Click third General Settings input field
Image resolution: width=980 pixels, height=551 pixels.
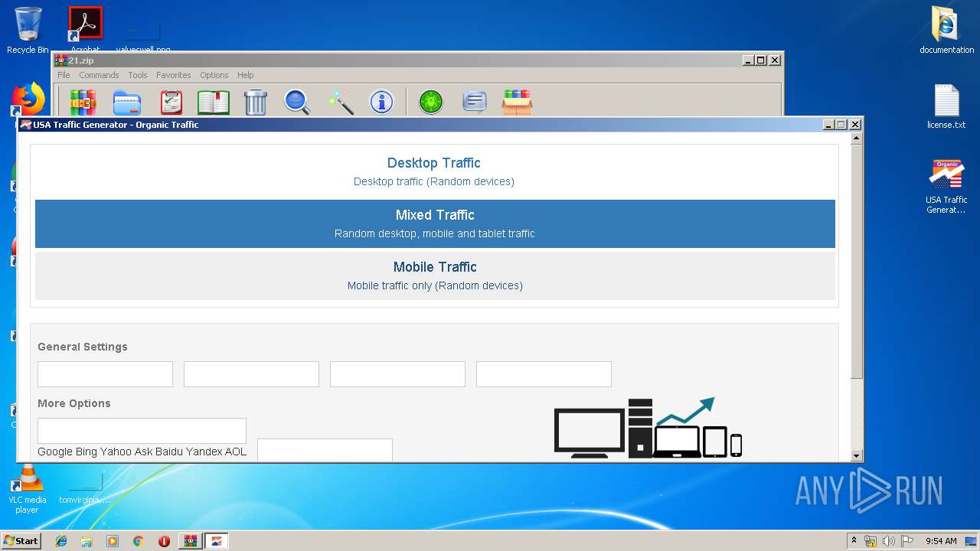tap(397, 374)
